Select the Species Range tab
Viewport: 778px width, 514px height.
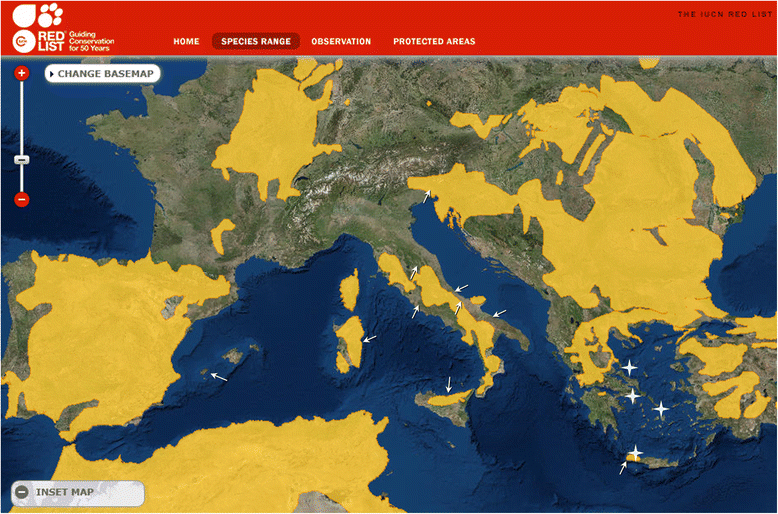256,41
